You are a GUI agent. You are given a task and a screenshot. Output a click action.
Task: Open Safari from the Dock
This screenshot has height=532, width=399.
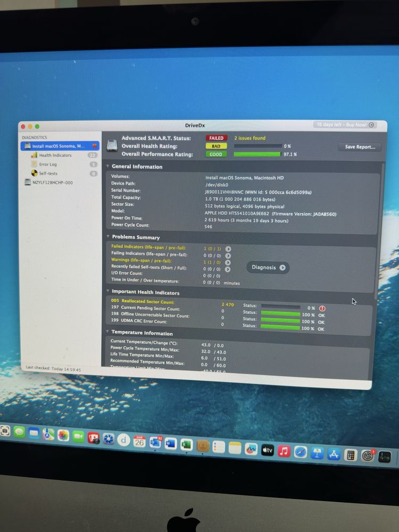point(300,452)
